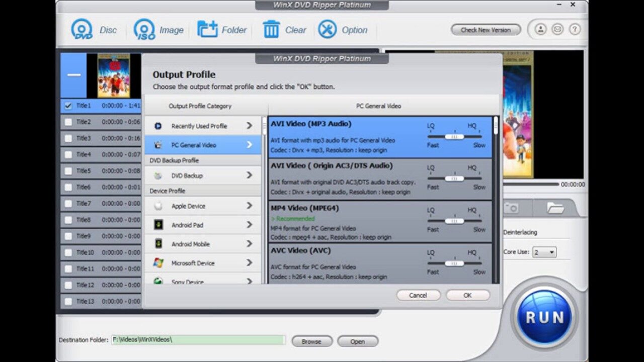Adjust the AVI Origin AC3/DTS quality slider

coord(455,178)
